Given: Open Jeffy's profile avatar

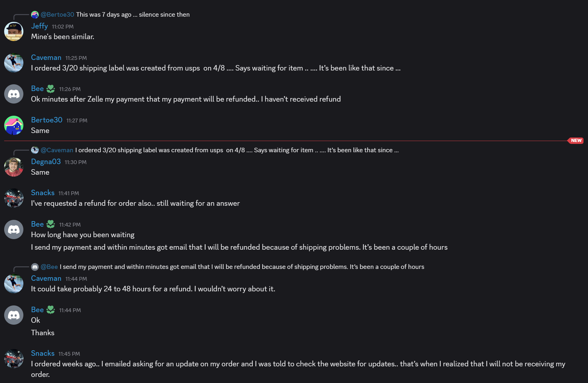Looking at the screenshot, I should [x=14, y=31].
